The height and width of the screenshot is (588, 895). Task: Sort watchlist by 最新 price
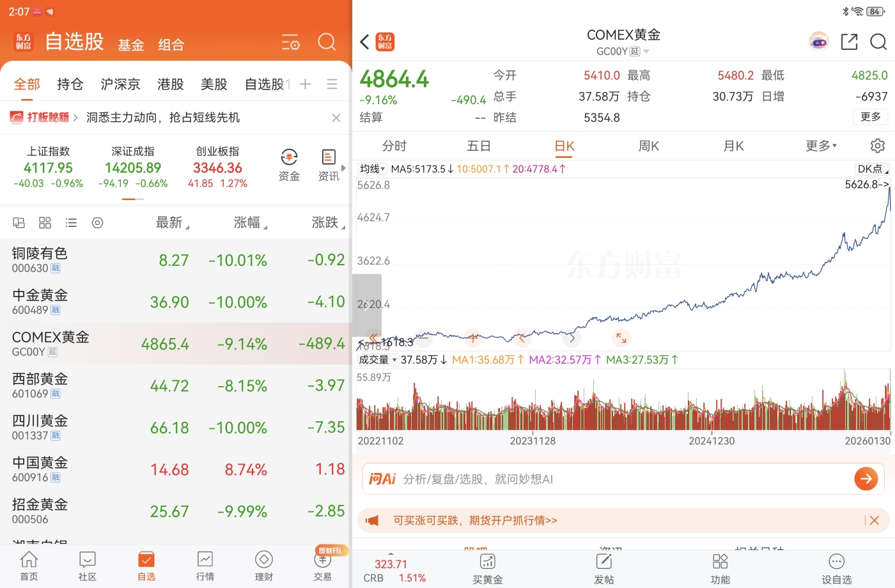[172, 222]
